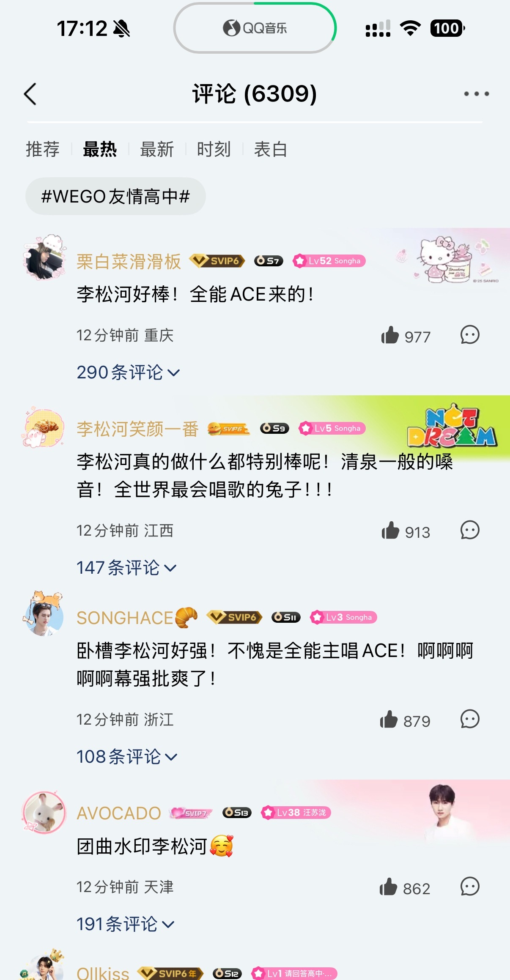Expand the 191条评论 replies

pos(125,924)
